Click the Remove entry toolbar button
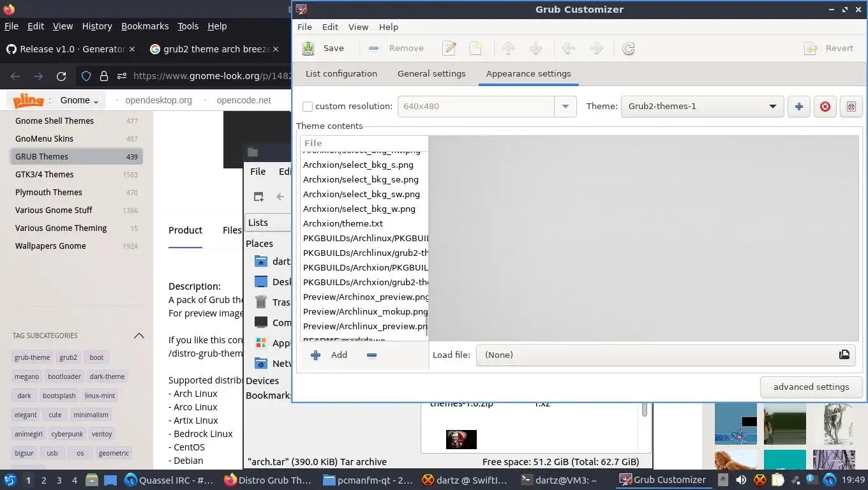The width and height of the screenshot is (868, 490). [396, 48]
